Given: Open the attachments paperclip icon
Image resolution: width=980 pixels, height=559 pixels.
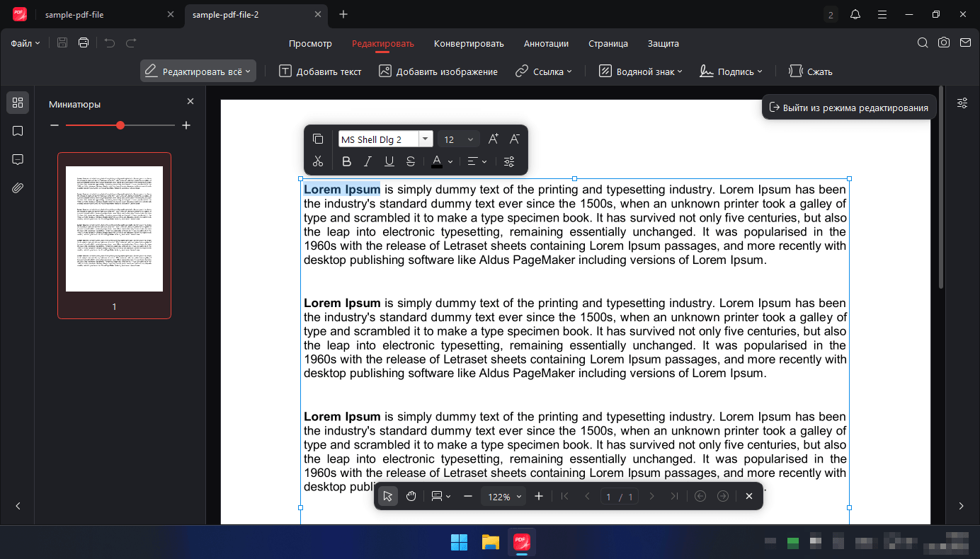Looking at the screenshot, I should [x=18, y=188].
